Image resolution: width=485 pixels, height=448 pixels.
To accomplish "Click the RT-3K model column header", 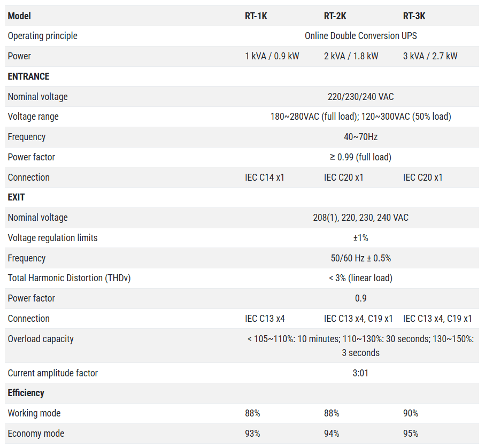I will 414,16.
